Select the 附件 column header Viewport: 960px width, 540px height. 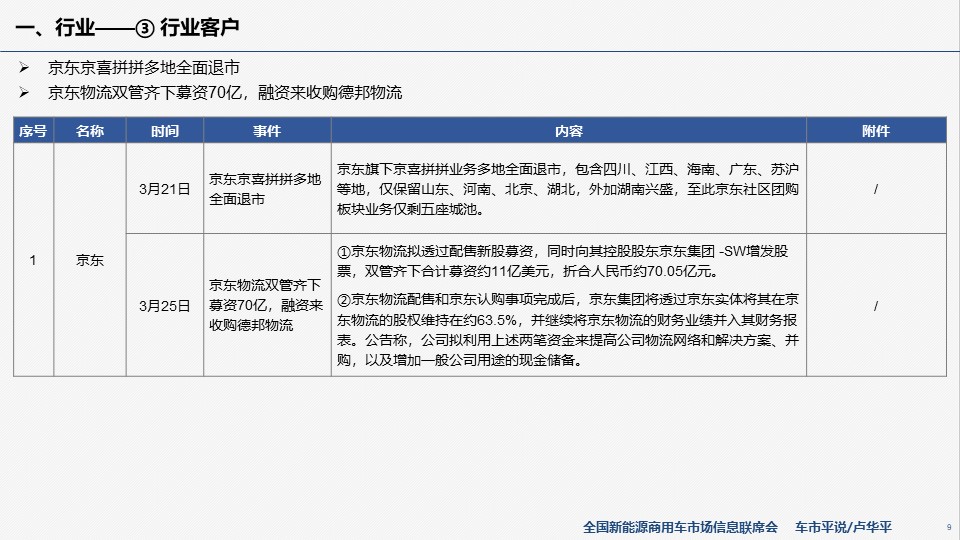[x=876, y=131]
